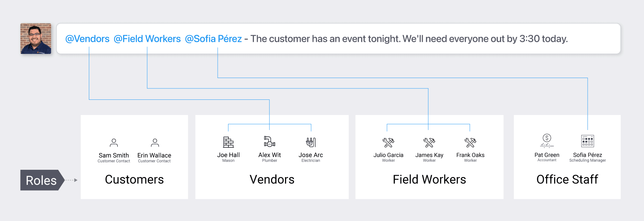Click the Office Staff group heading

[567, 179]
